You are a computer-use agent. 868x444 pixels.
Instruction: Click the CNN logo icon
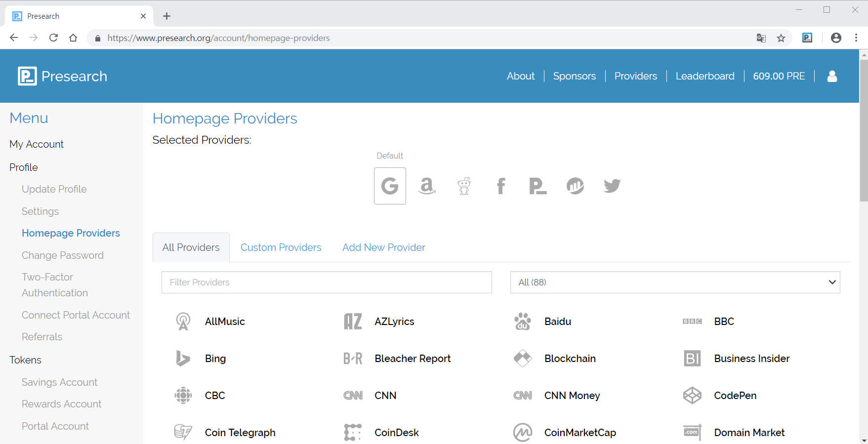coord(353,396)
